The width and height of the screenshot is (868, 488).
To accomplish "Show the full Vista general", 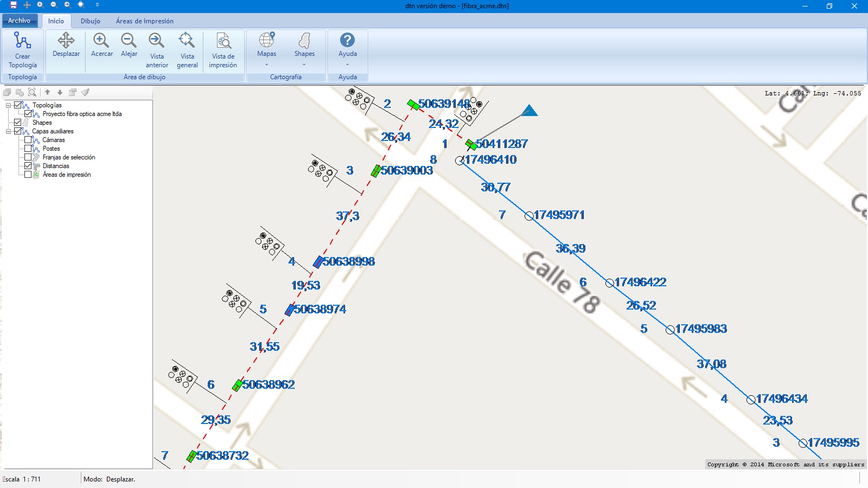I will tap(187, 50).
